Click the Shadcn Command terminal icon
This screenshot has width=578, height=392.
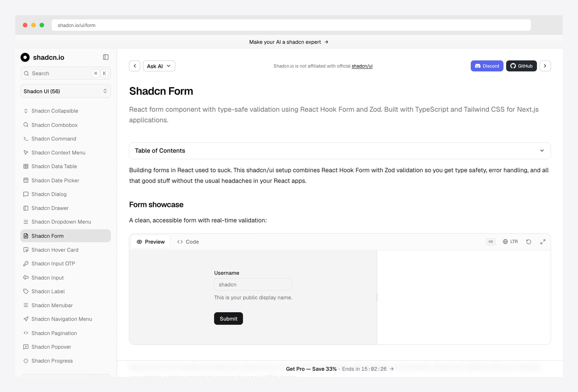(x=26, y=139)
